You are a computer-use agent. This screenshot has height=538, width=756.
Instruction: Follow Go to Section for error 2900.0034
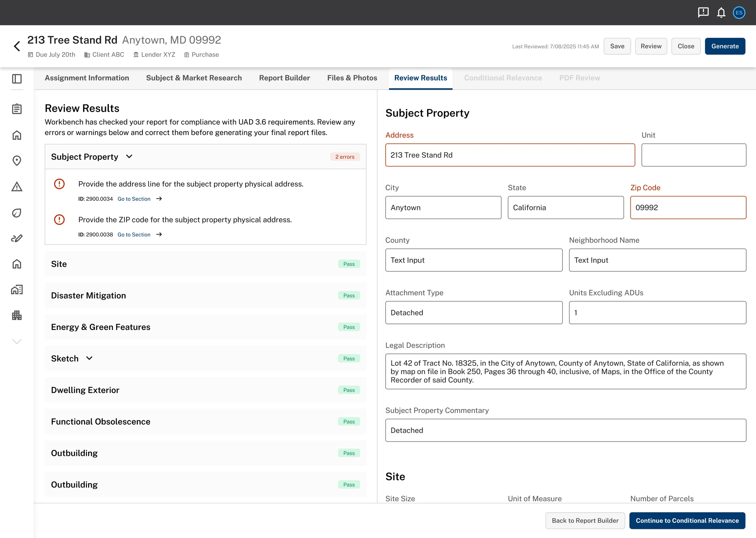coord(134,199)
